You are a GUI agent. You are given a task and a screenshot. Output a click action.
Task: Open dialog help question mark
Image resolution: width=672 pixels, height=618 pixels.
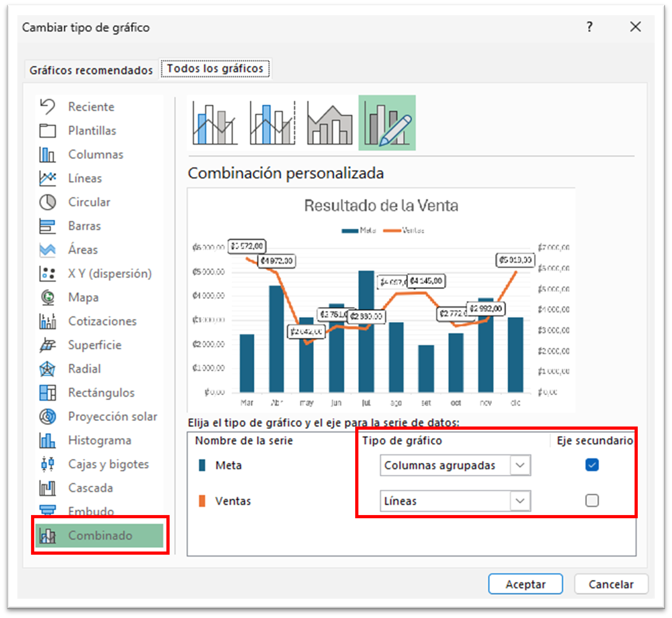[x=589, y=27]
